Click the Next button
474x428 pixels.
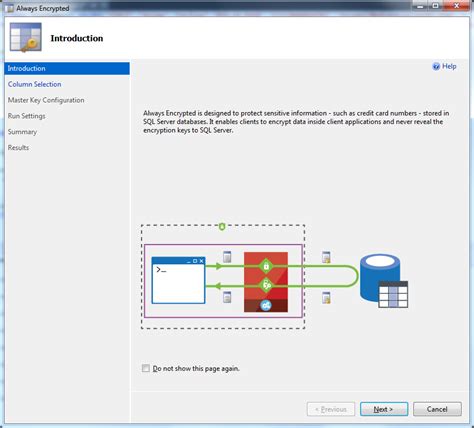pos(384,409)
